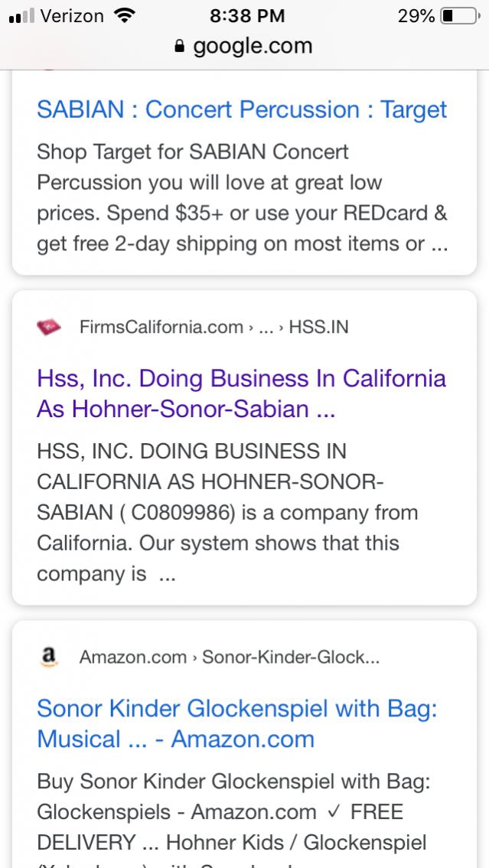This screenshot has height=868, width=489.
Task: Tap the Target result description snippet
Action: (x=242, y=198)
